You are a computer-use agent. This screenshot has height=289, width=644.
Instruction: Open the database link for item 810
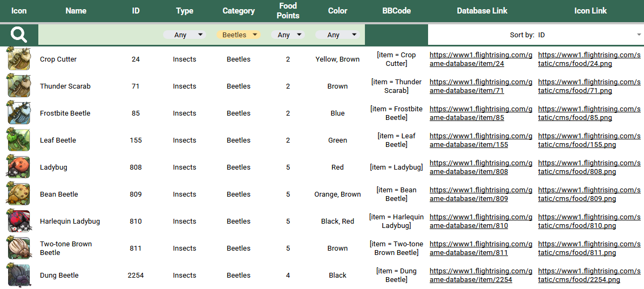[x=481, y=221]
